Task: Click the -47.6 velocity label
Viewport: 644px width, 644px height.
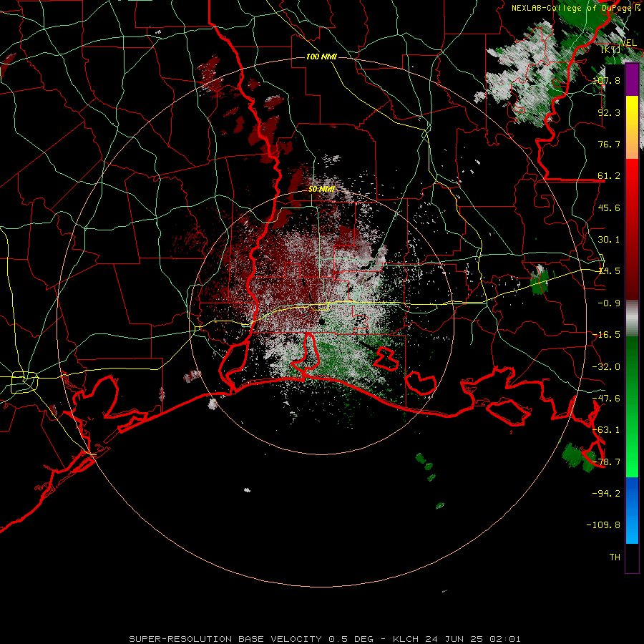Action: coord(606,399)
